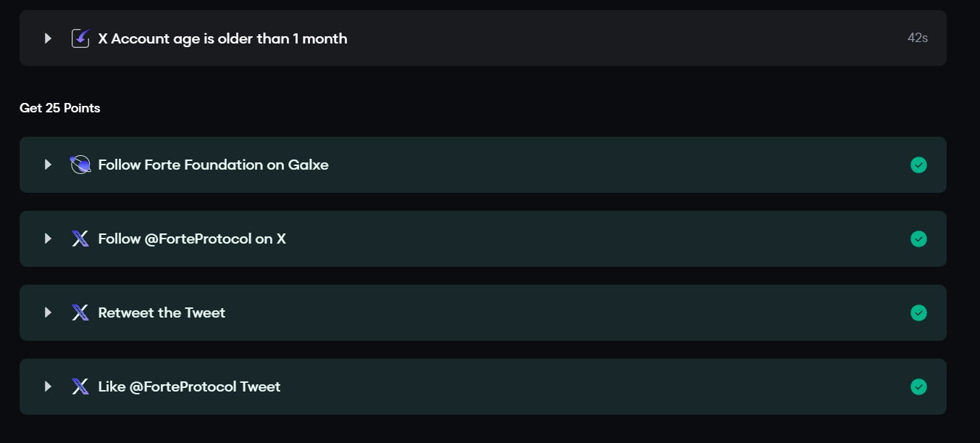Click X logo beside Like @ForteProtocol Tweet
This screenshot has width=980, height=443.
coord(80,386)
